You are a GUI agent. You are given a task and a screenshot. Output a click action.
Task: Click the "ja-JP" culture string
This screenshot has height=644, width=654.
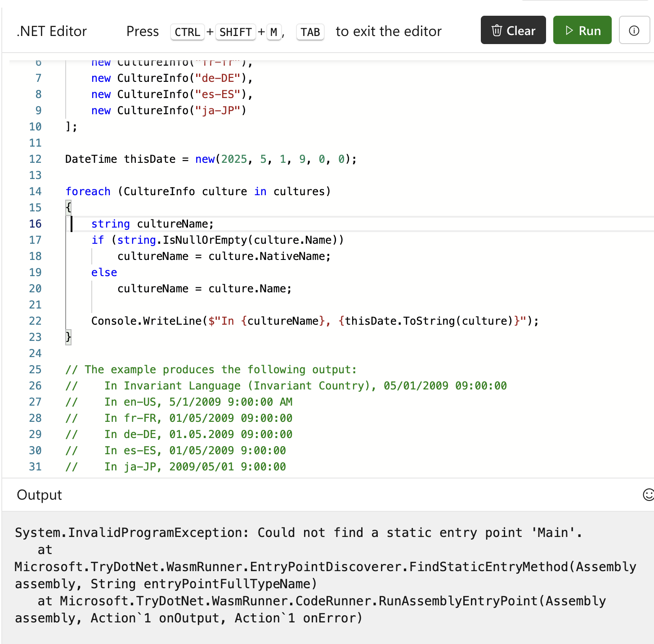point(218,111)
